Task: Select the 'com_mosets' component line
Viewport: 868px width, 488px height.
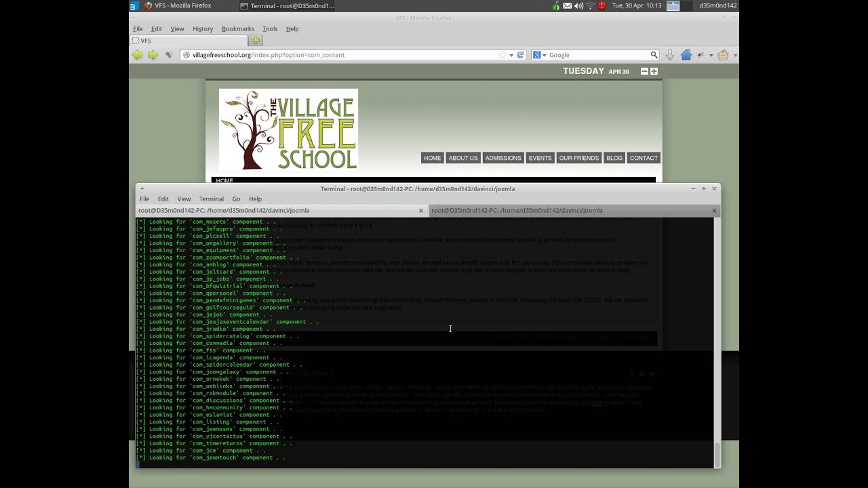Action: (205, 222)
